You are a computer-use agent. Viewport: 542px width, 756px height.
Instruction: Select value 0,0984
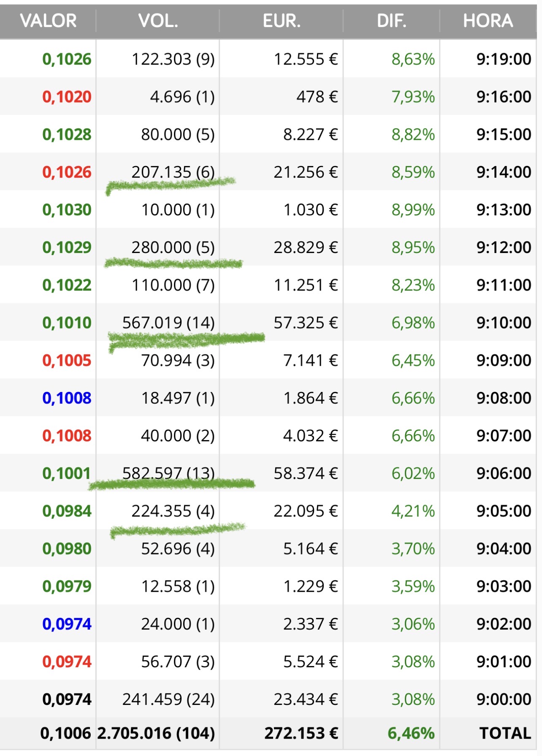click(x=67, y=511)
